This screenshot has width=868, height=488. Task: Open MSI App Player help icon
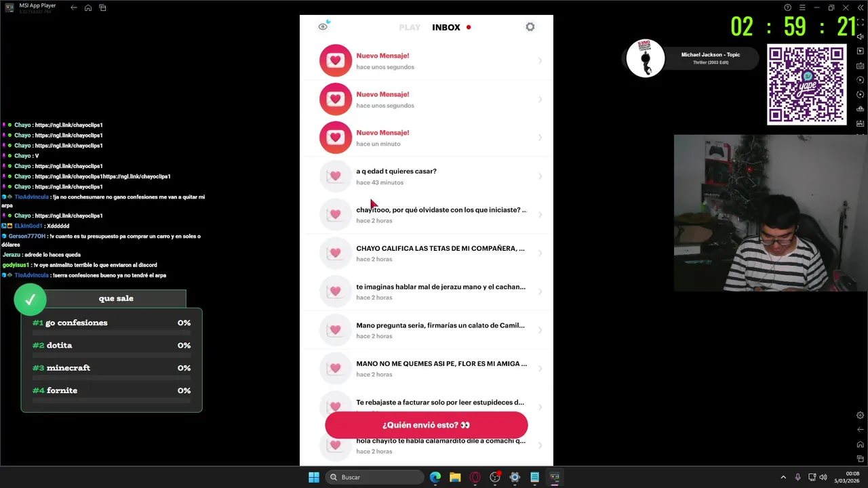[787, 7]
